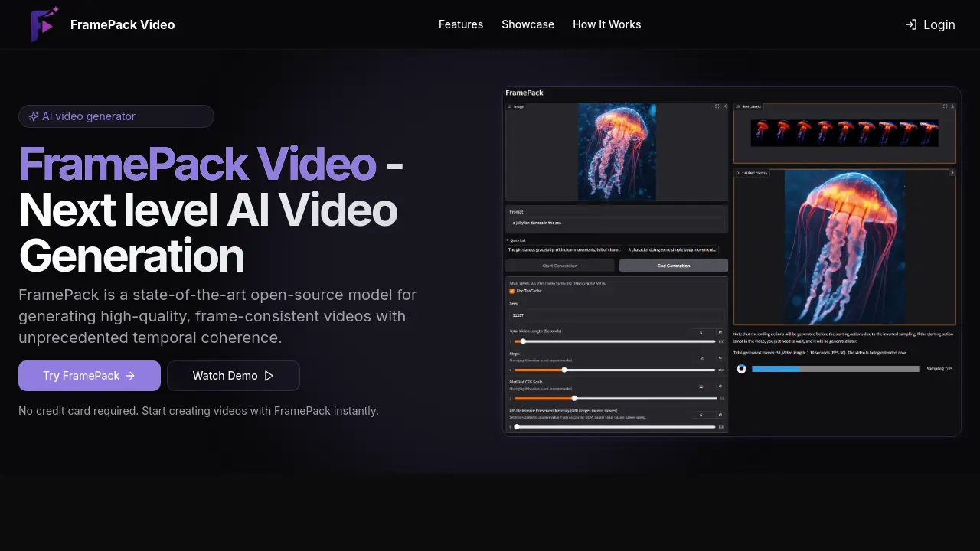This screenshot has height=551, width=980.
Task: Reset the Distilled CFG Scale value
Action: pos(720,386)
